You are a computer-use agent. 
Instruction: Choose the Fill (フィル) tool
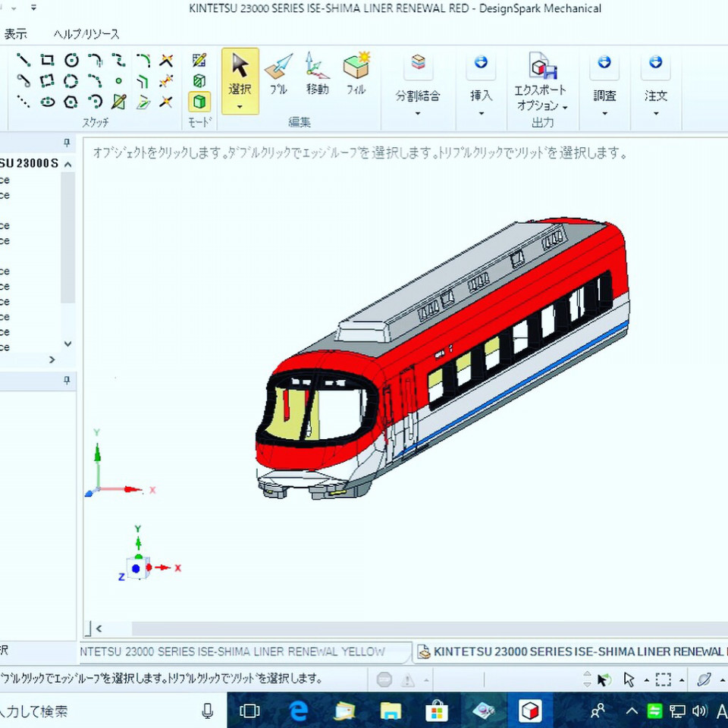(x=356, y=74)
